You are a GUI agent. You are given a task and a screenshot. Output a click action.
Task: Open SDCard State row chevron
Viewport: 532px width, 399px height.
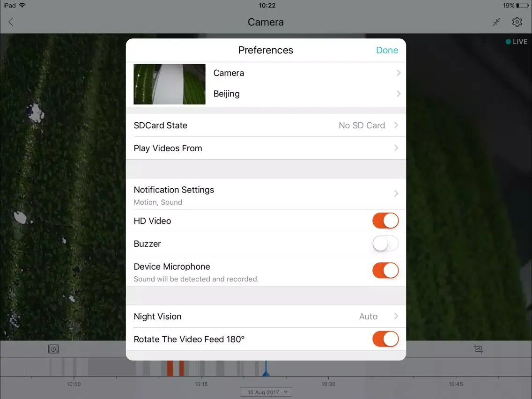[396, 125]
